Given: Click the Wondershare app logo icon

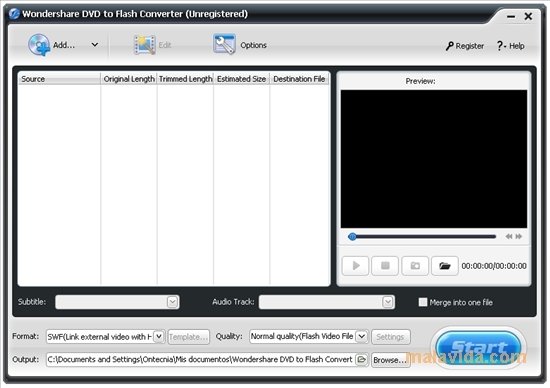Looking at the screenshot, I should (14, 14).
